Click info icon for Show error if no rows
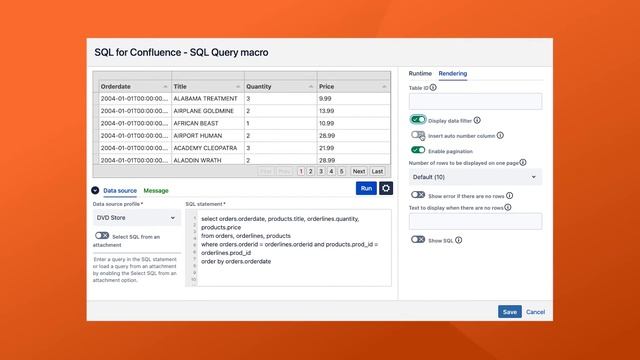 (x=509, y=196)
